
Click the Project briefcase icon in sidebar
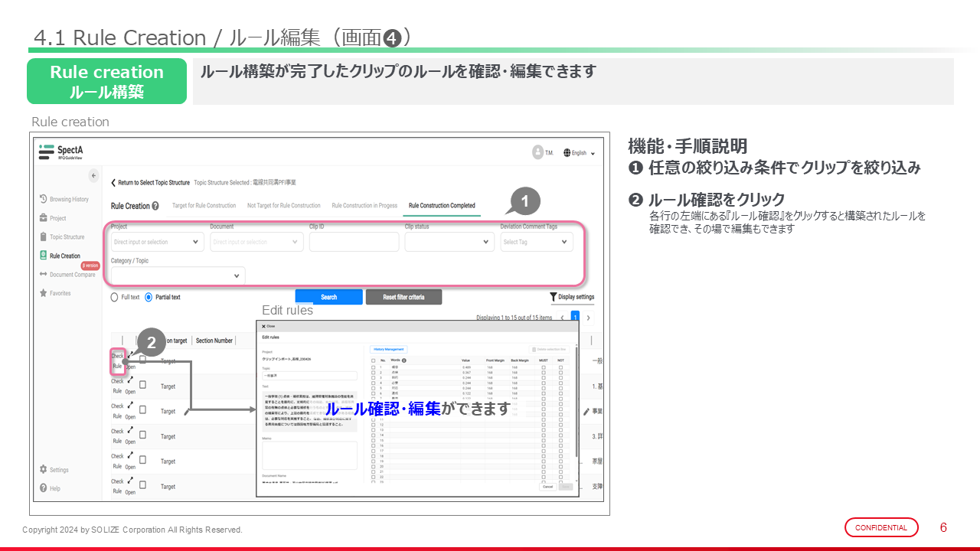pos(44,218)
